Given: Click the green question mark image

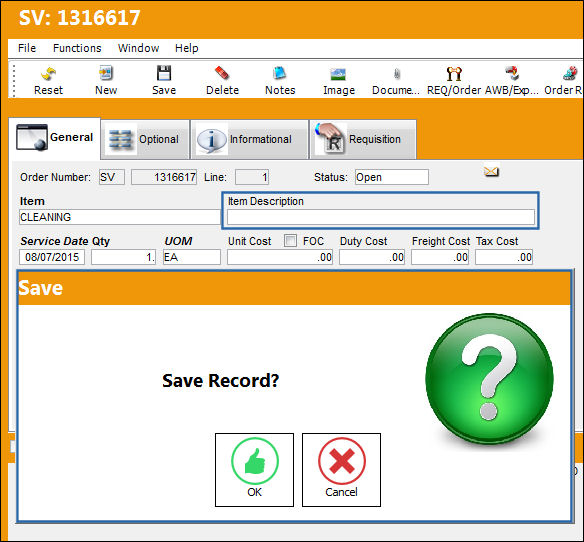Looking at the screenshot, I should 489,379.
